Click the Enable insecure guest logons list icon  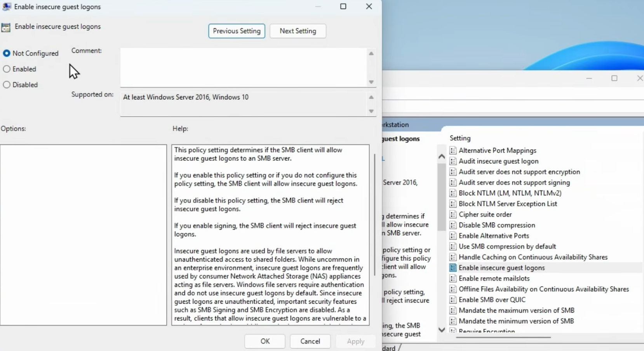click(x=453, y=268)
